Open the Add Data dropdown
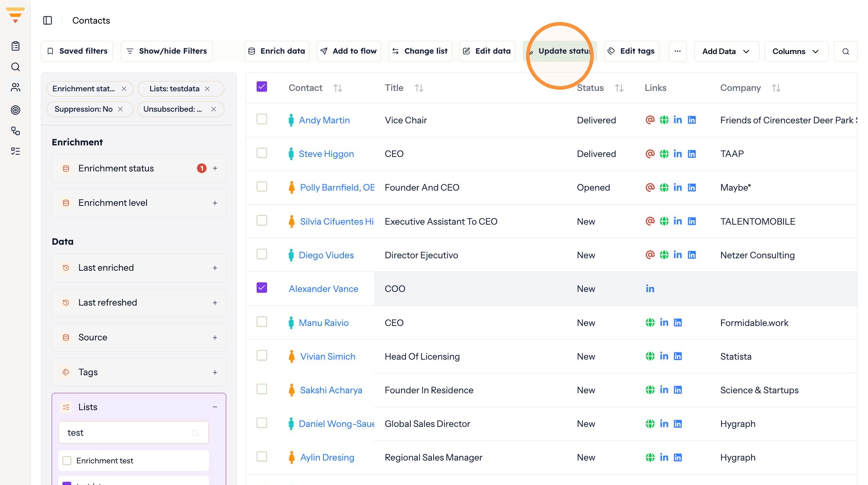This screenshot has height=485, width=868. [x=726, y=51]
